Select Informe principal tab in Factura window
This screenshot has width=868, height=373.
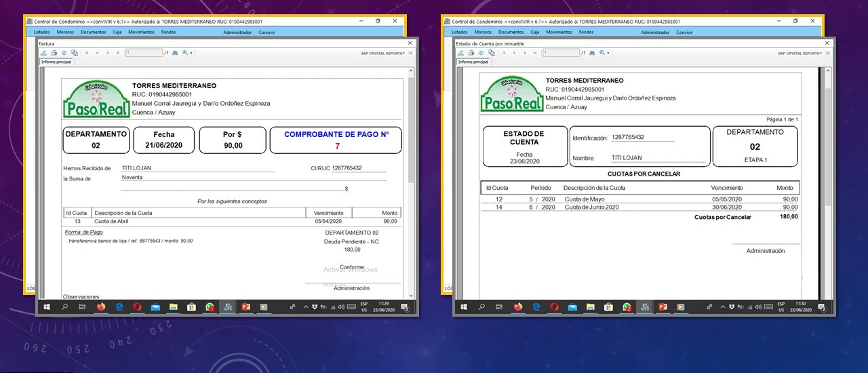click(56, 62)
